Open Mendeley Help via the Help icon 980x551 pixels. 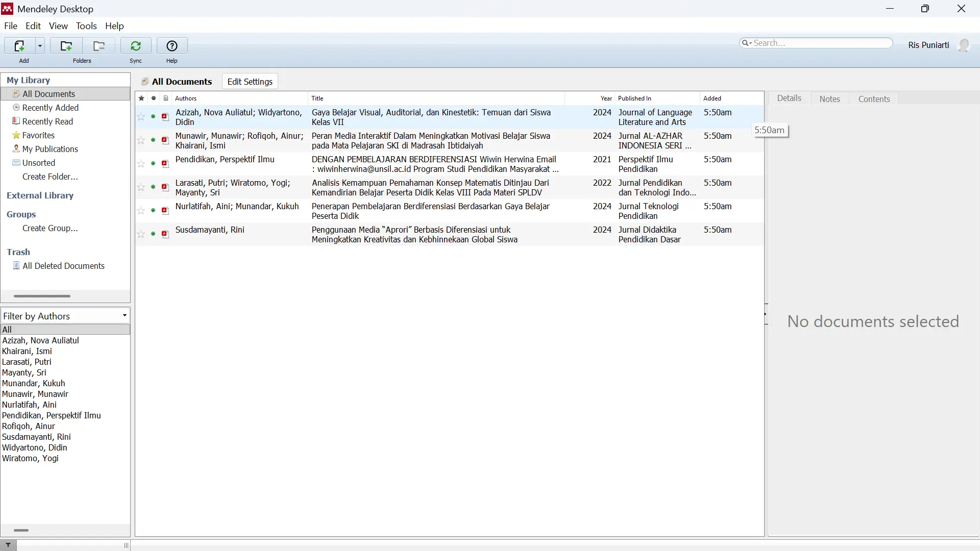click(x=172, y=46)
